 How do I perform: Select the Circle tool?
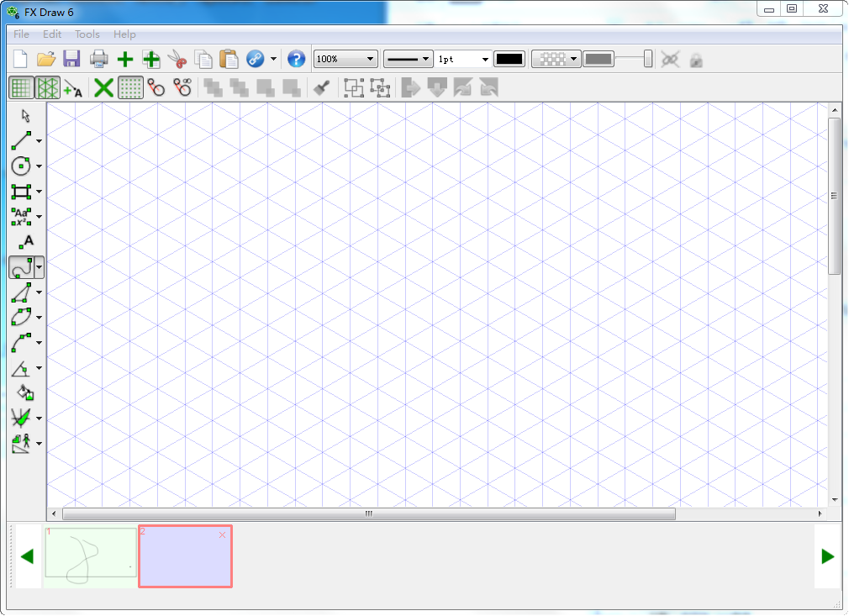(x=20, y=166)
